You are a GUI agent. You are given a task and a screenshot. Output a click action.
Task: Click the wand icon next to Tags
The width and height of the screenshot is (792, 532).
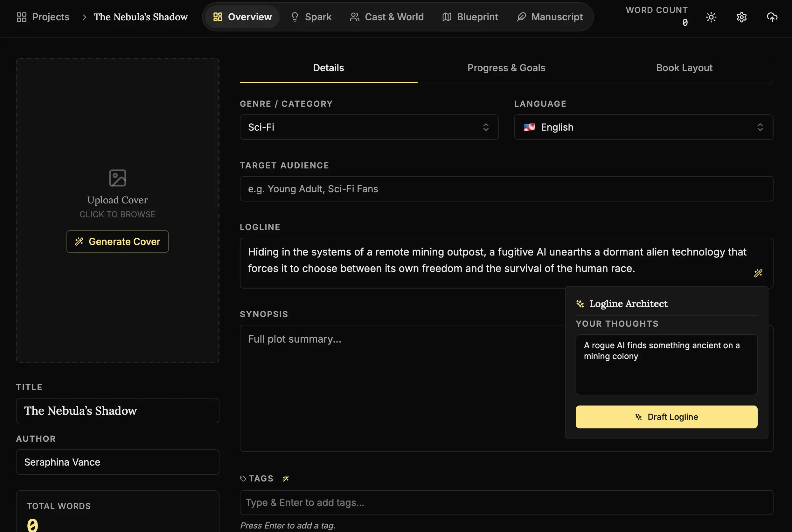(x=286, y=478)
